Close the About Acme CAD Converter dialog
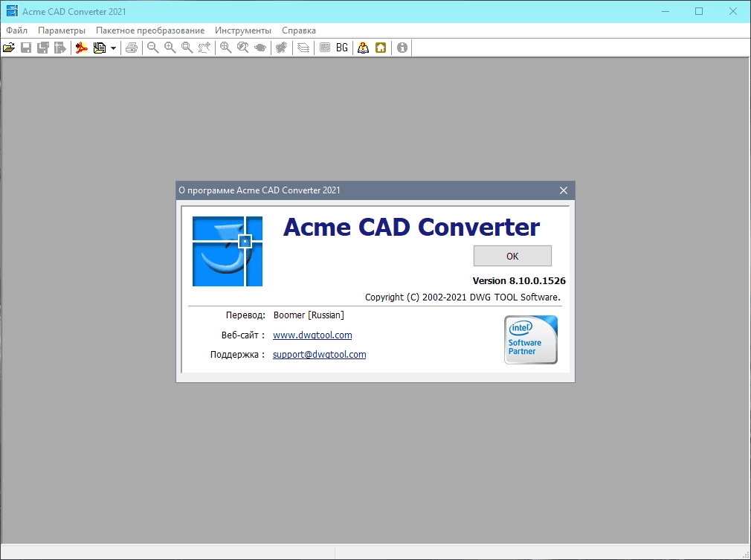This screenshot has height=560, width=751. click(564, 190)
